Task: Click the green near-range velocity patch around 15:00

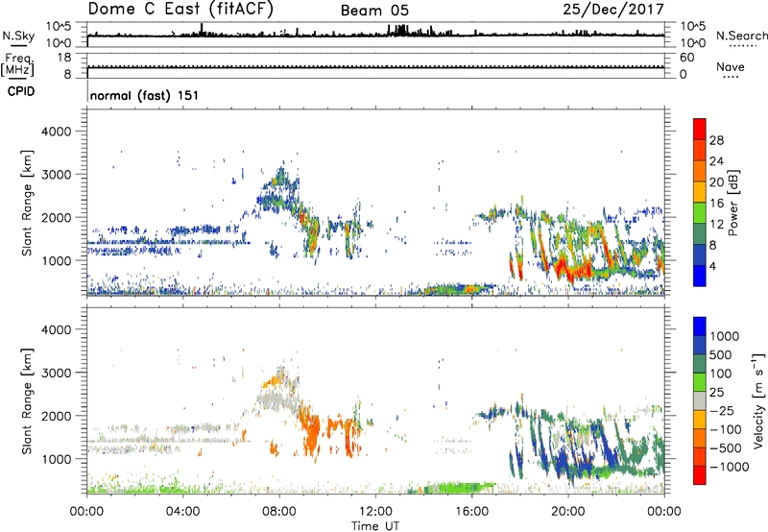Action: [x=458, y=488]
